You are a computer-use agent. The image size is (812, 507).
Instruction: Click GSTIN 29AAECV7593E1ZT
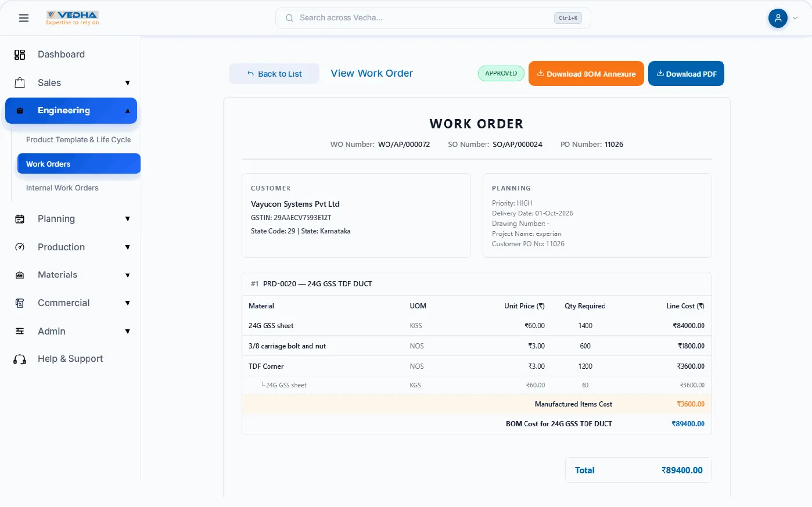[291, 218]
